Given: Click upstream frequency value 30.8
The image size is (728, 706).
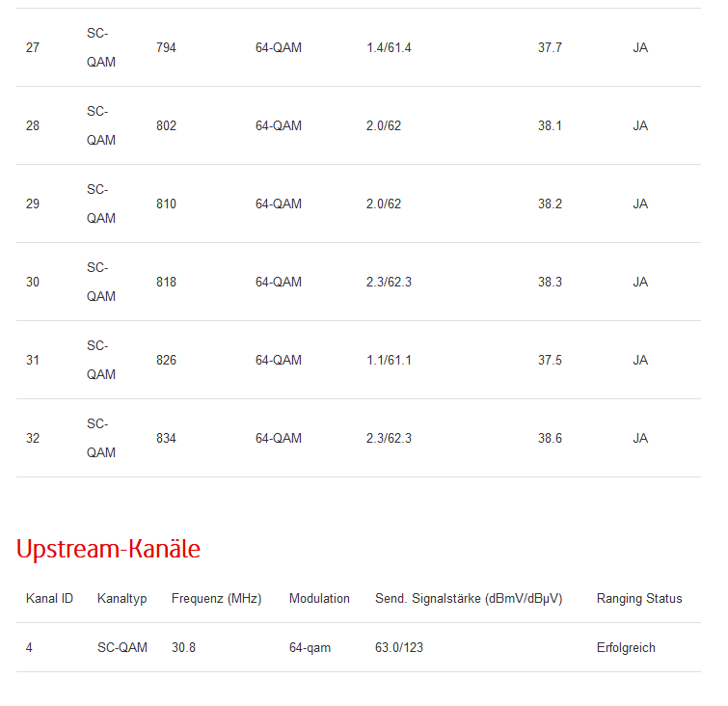Looking at the screenshot, I should (183, 647).
